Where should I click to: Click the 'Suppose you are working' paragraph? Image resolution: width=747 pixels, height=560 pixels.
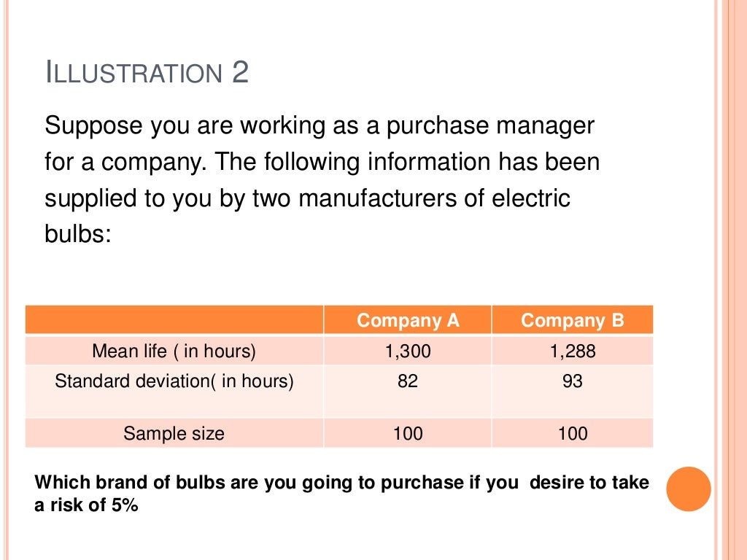tap(322, 179)
